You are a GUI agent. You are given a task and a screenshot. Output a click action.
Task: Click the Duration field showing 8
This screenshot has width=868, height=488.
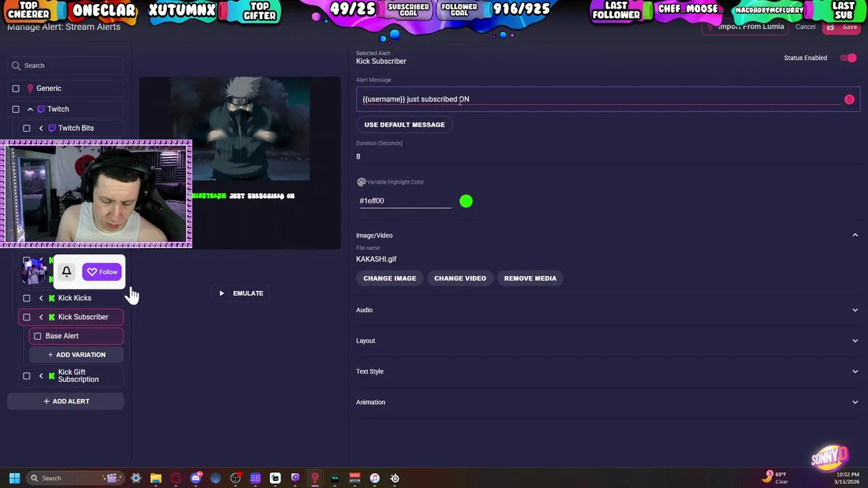(x=608, y=157)
